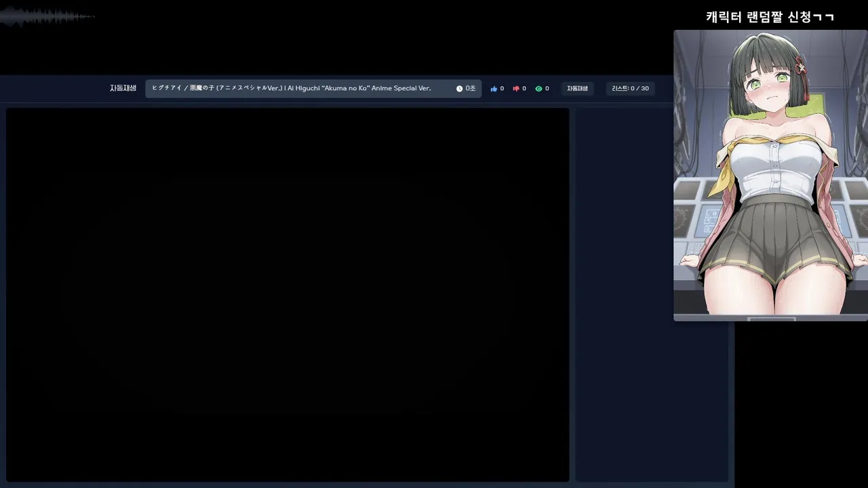Image resolution: width=868 pixels, height=488 pixels.
Task: Click the audio waveform visualizer
Action: tap(46, 16)
